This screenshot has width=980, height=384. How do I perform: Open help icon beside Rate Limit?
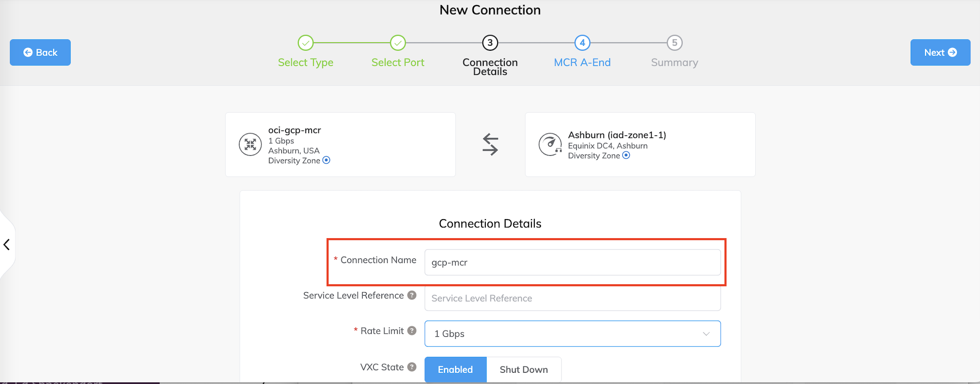pos(412,331)
